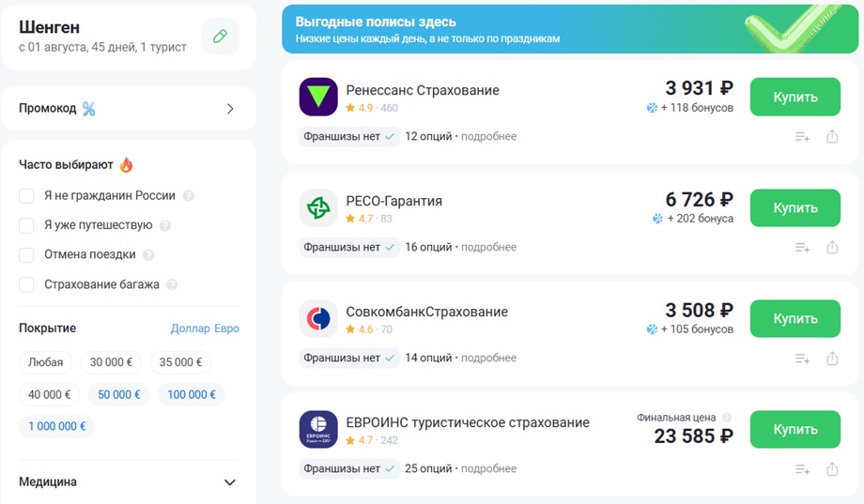The width and height of the screenshot is (864, 504).
Task: Select 50 000 € coverage
Action: coord(119,394)
